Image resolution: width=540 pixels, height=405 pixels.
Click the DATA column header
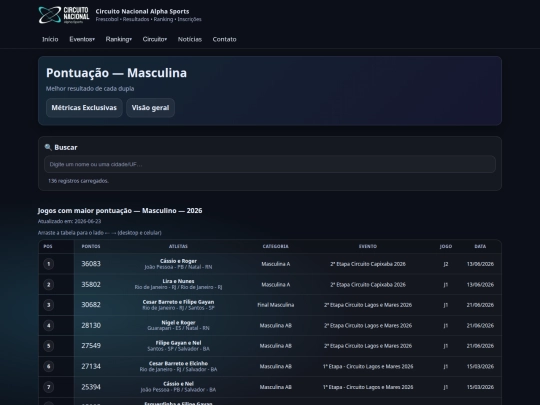tap(480, 247)
